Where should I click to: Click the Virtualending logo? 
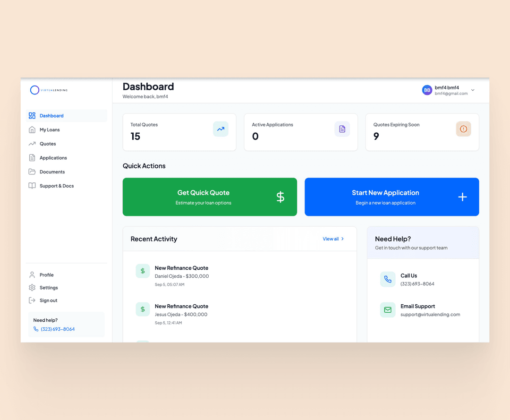click(49, 90)
